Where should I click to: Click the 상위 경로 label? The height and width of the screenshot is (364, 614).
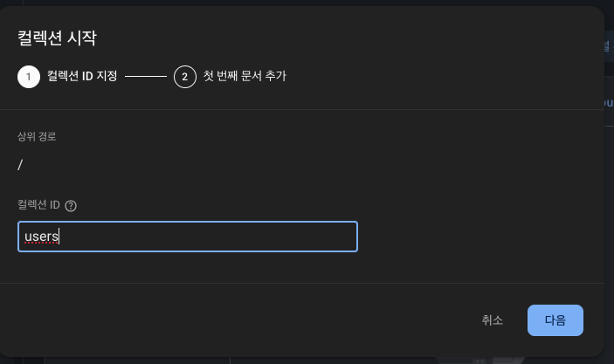37,136
